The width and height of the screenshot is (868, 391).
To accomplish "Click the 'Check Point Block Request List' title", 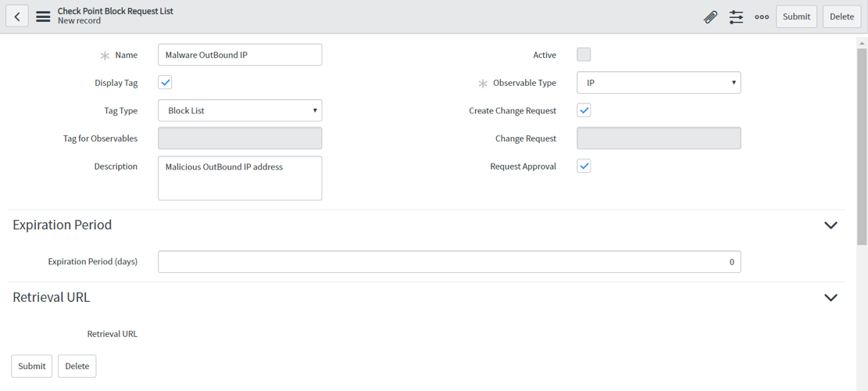I will coord(115,11).
